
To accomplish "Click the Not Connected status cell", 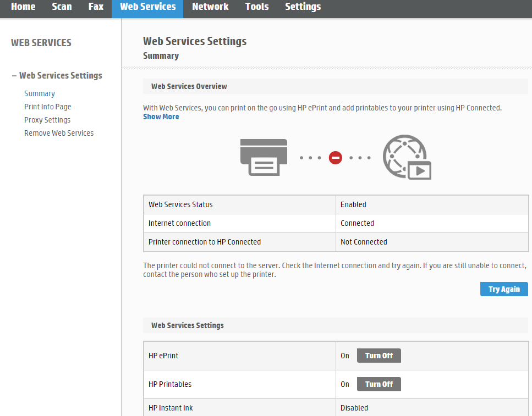I will pos(364,242).
